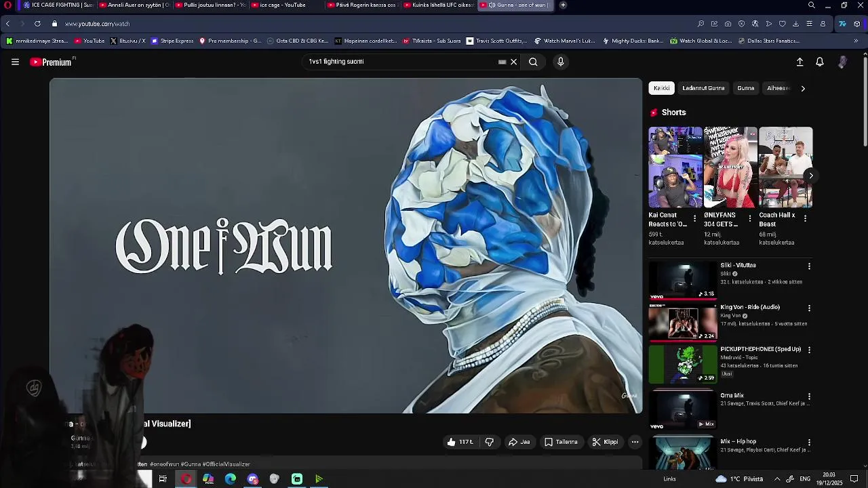Image resolution: width=868 pixels, height=488 pixels.
Task: Open options for Mix – Hip hop
Action: pyautogui.click(x=809, y=443)
